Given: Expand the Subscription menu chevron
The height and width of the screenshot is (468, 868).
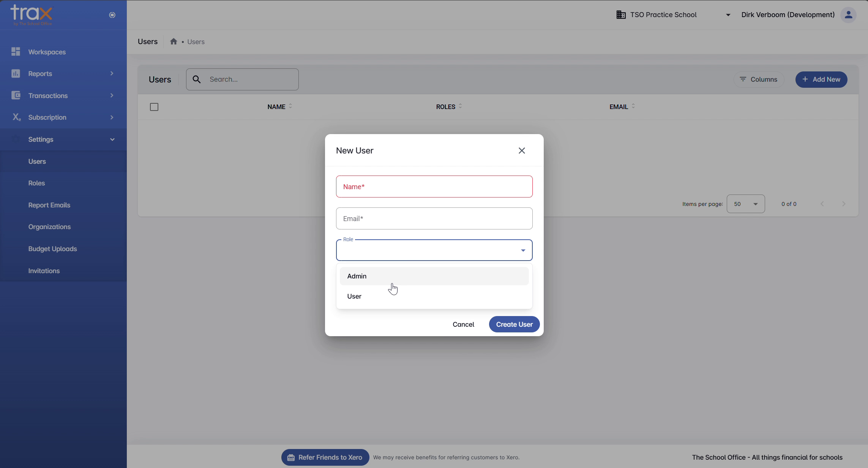Looking at the screenshot, I should [112, 117].
